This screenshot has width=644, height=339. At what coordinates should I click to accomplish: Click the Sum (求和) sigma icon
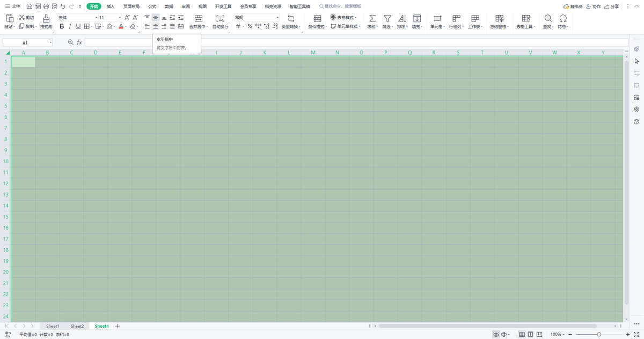pos(372,18)
